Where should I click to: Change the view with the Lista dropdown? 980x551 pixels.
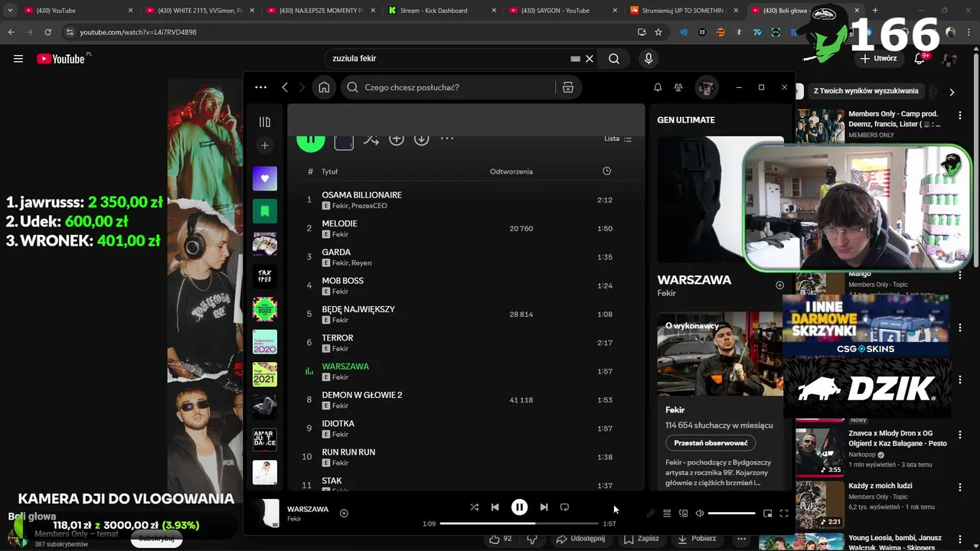click(x=618, y=139)
